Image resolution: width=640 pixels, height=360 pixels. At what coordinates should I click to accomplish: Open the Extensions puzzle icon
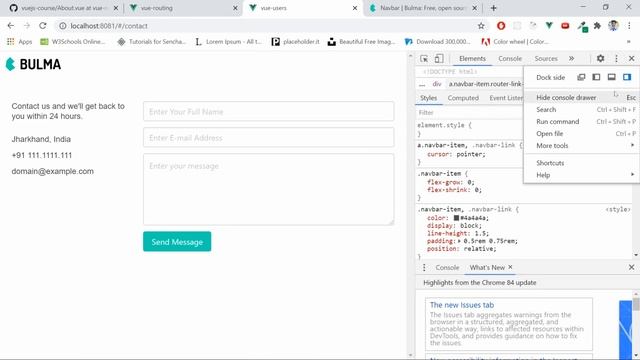597,26
